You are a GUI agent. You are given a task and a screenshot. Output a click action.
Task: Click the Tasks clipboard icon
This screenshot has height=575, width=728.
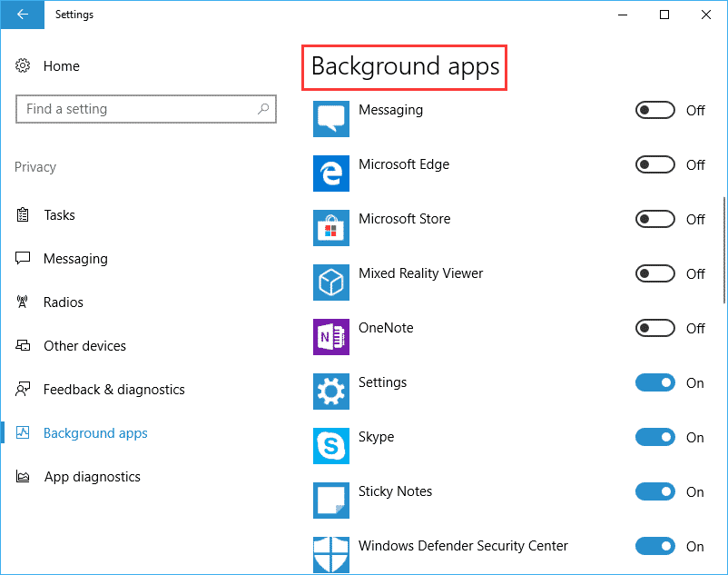23,214
